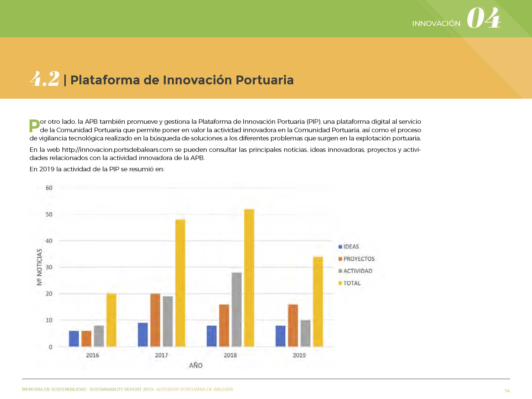Click the 2019 yellow TOTAL bar

pyautogui.click(x=318, y=302)
